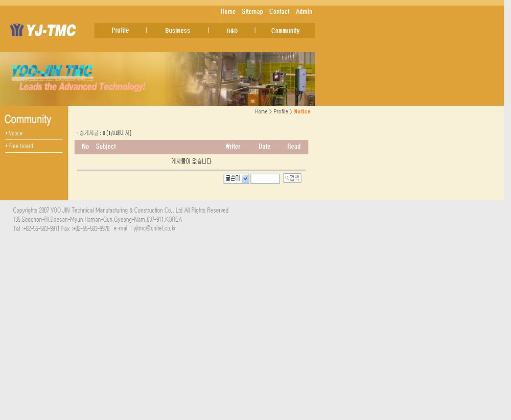Select the R&D menu item
511x420 pixels.
pyautogui.click(x=232, y=31)
